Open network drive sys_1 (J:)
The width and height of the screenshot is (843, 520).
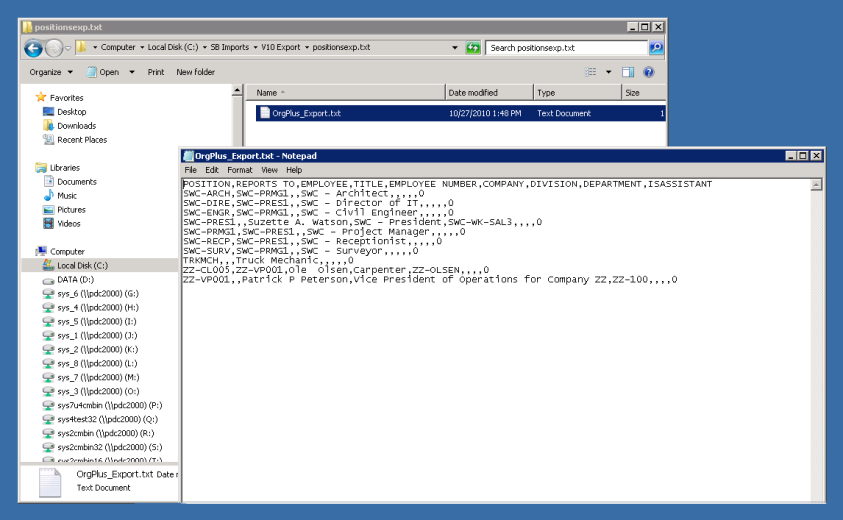click(97, 336)
